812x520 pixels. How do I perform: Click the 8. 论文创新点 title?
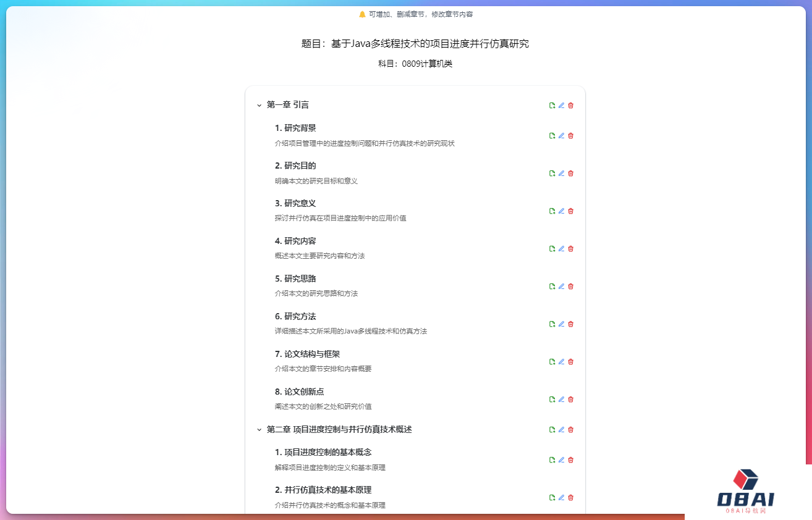[x=300, y=392]
